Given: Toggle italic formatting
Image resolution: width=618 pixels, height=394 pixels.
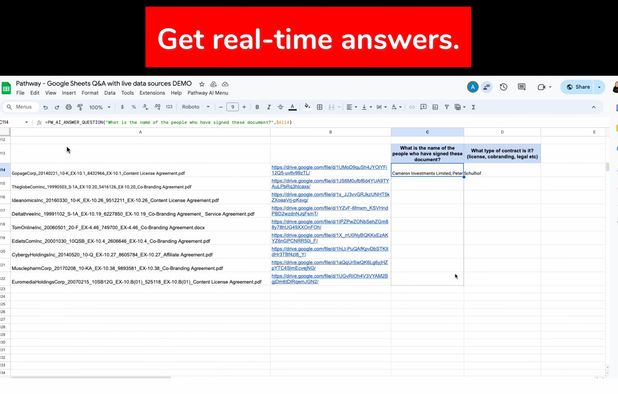Looking at the screenshot, I should 269,107.
